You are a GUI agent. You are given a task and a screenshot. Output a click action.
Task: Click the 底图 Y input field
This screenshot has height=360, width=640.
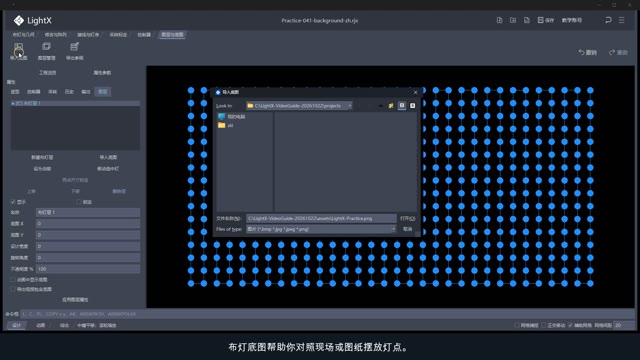(88, 235)
